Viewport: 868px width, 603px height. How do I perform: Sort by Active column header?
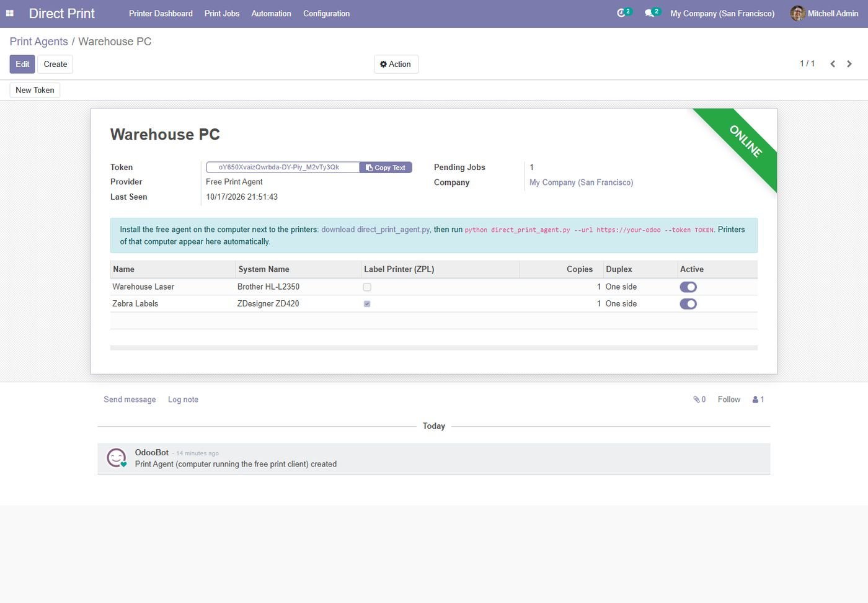(x=717, y=269)
